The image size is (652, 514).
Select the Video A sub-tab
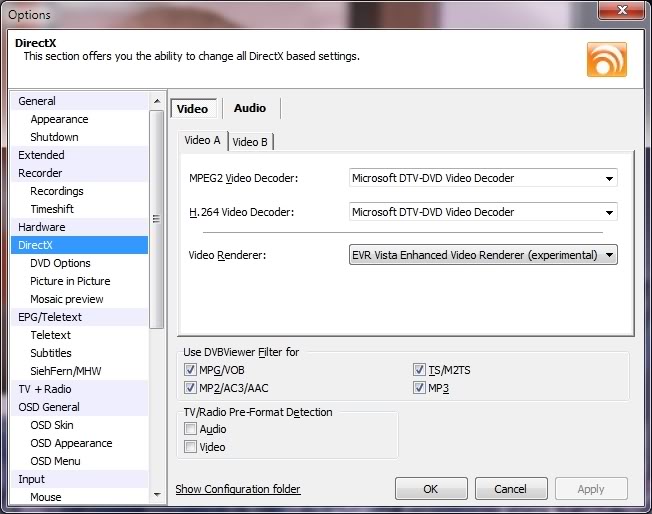pyautogui.click(x=203, y=141)
